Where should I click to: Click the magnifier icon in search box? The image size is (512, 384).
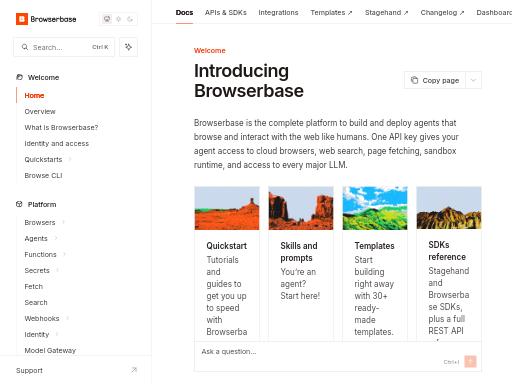coord(25,47)
